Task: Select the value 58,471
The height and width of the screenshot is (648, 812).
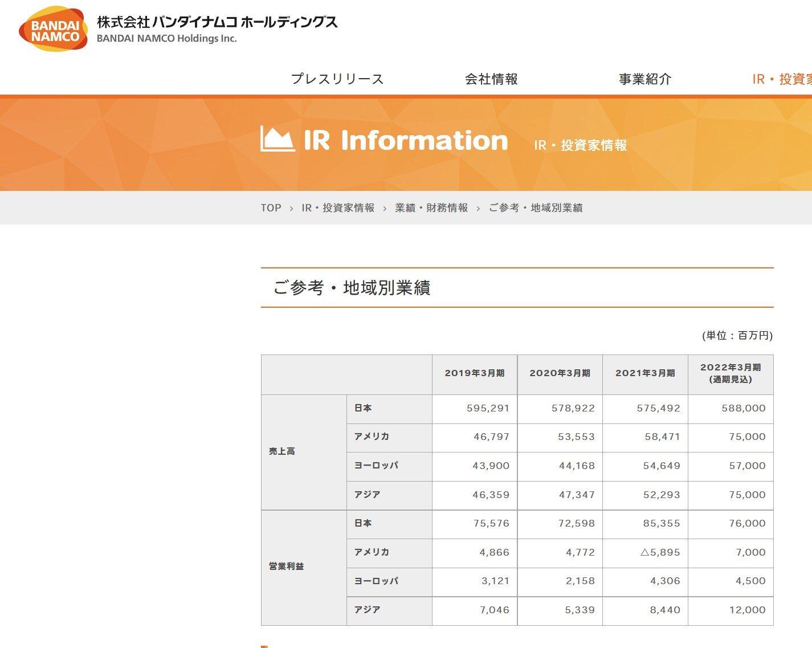Action: pos(662,437)
